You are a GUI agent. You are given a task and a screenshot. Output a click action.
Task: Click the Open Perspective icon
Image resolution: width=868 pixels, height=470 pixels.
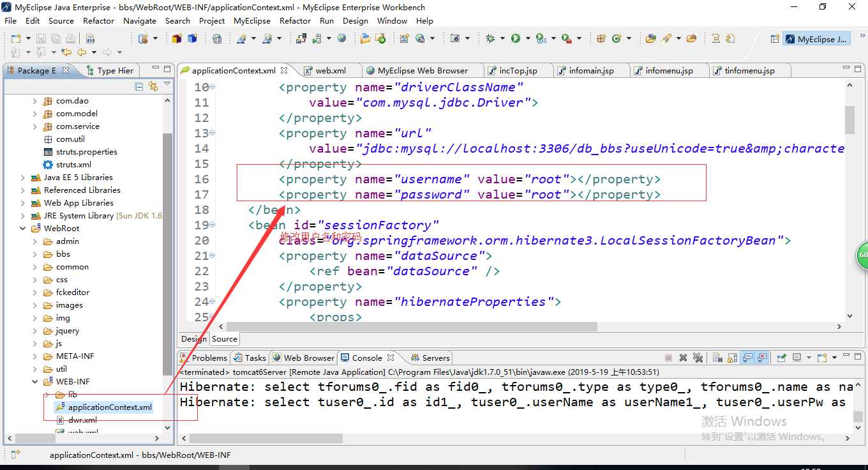pyautogui.click(x=775, y=39)
